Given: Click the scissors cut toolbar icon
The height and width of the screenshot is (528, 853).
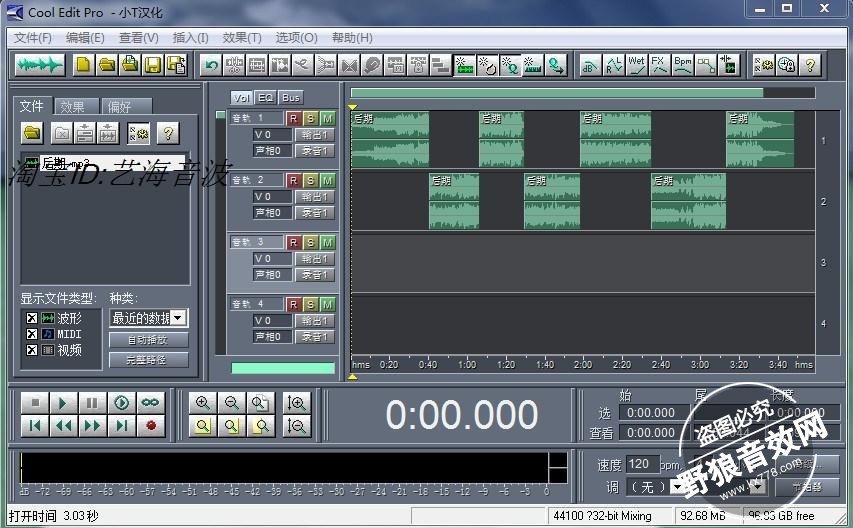Looking at the screenshot, I should tap(302, 65).
